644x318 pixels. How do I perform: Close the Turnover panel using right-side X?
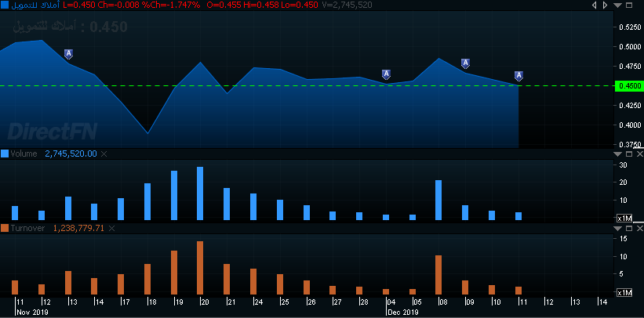coord(638,228)
